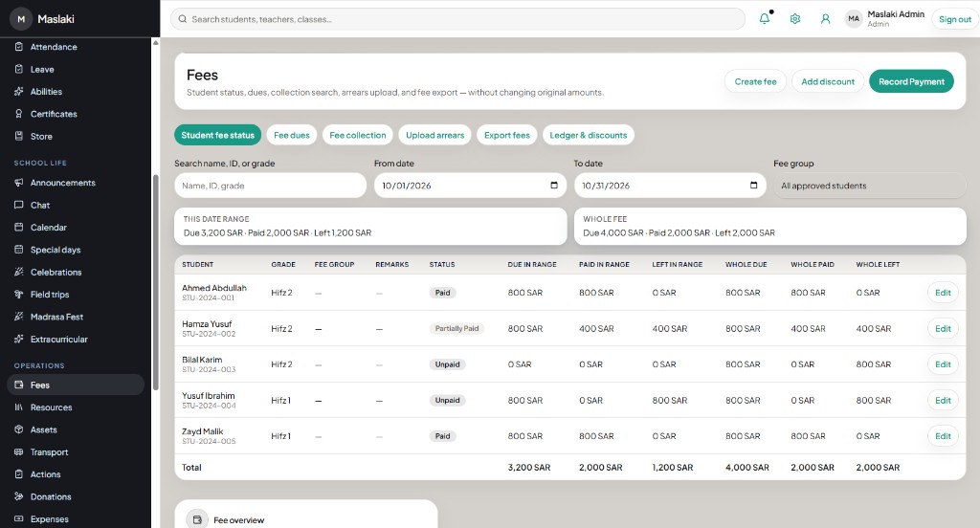The image size is (980, 528).
Task: Switch to the Upload arrears tab
Action: (x=435, y=135)
